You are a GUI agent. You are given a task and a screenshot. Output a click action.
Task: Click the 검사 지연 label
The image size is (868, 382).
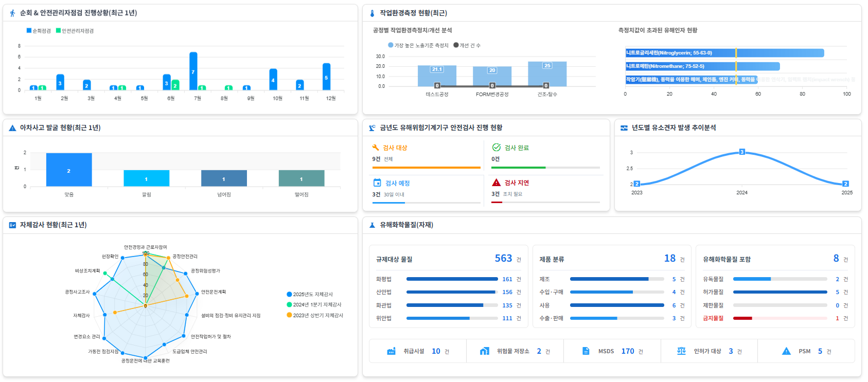(x=517, y=183)
